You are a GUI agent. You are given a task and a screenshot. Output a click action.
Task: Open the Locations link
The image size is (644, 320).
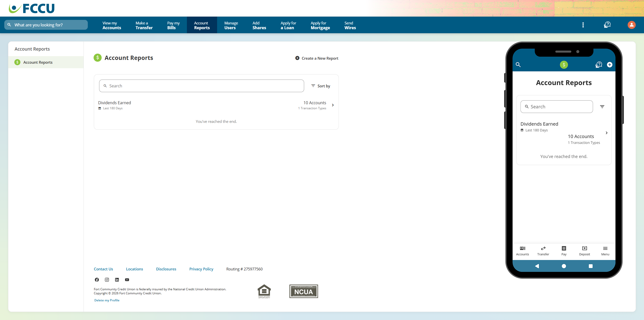pos(134,269)
